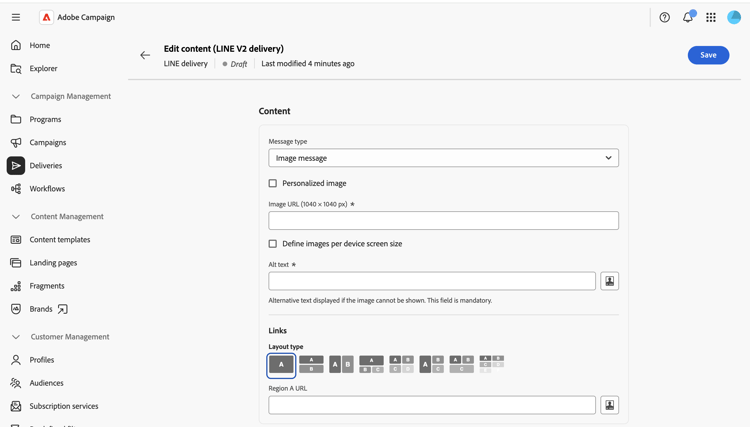Viewport: 750px width, 427px height.
Task: Collapse the Content Management section
Action: pyautogui.click(x=16, y=217)
